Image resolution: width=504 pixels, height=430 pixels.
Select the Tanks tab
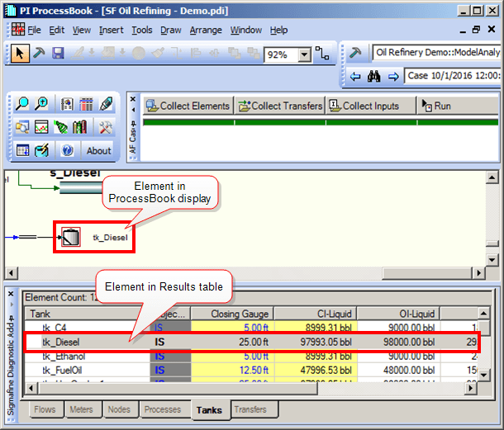coord(209,410)
